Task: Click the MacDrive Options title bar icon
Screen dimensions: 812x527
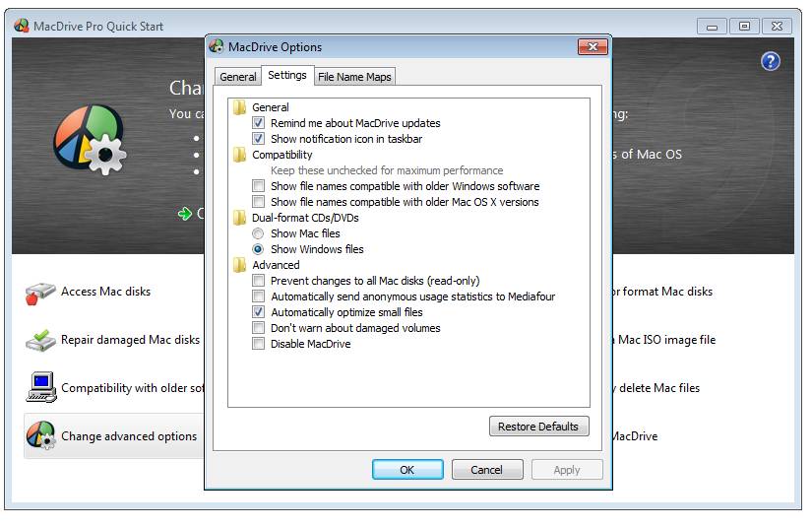Action: coord(217,46)
